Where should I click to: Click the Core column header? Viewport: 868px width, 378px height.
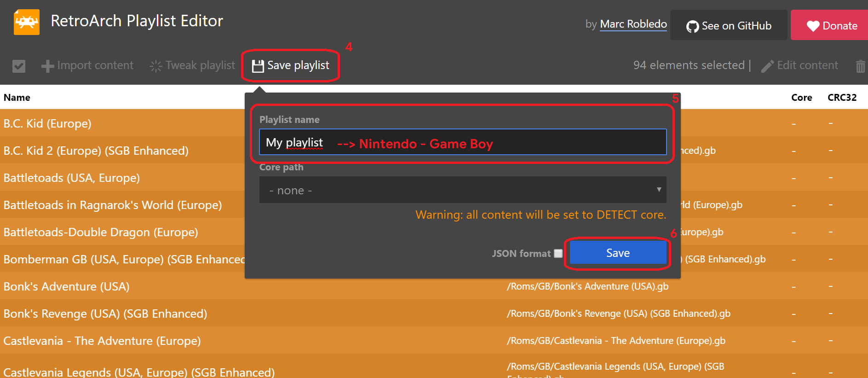[x=801, y=98]
